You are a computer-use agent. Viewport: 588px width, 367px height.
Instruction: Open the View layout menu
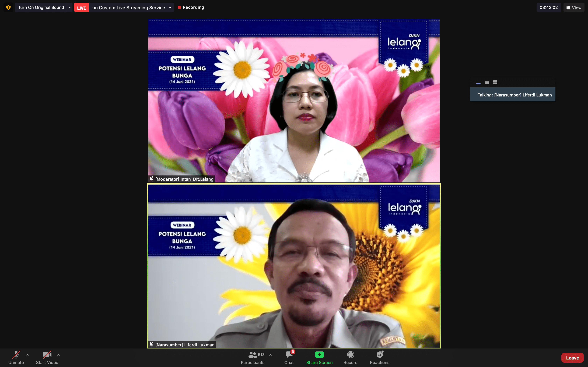coord(574,8)
